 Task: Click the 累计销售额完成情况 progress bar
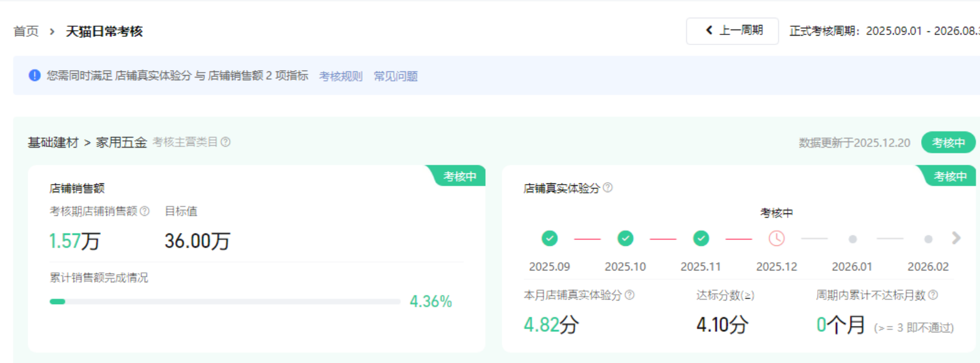[225, 302]
